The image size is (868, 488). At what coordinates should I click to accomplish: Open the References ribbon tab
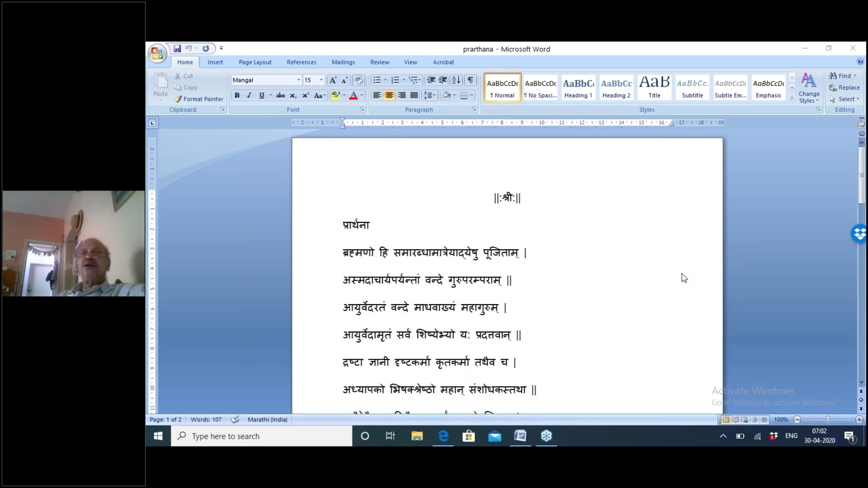pos(302,62)
